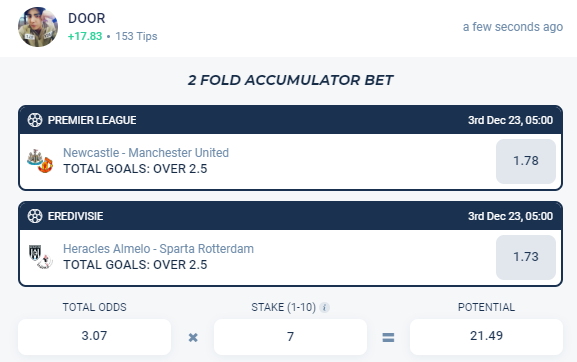Click the total odds 3.07 field

[95, 337]
